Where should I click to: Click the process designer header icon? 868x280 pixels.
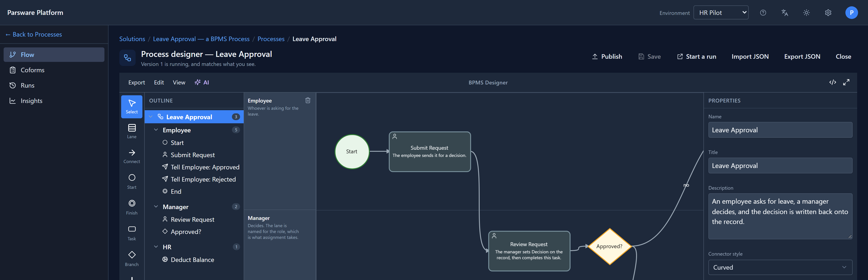[x=127, y=58]
